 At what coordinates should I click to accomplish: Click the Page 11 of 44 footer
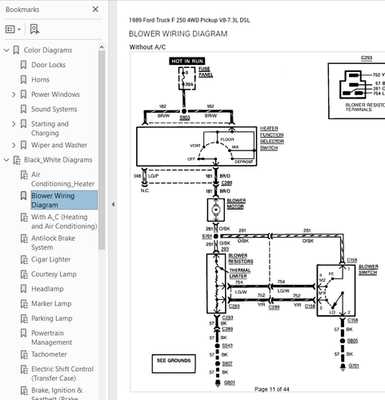(x=272, y=389)
